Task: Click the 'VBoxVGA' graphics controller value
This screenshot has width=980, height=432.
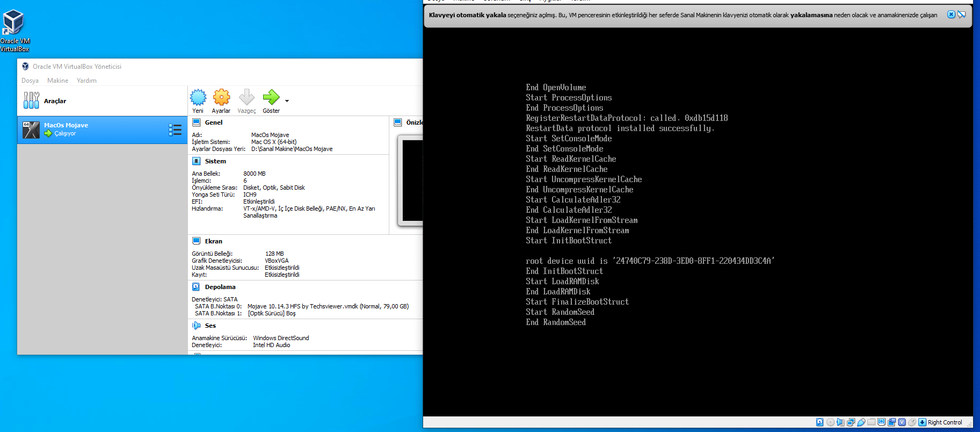Action: point(277,261)
